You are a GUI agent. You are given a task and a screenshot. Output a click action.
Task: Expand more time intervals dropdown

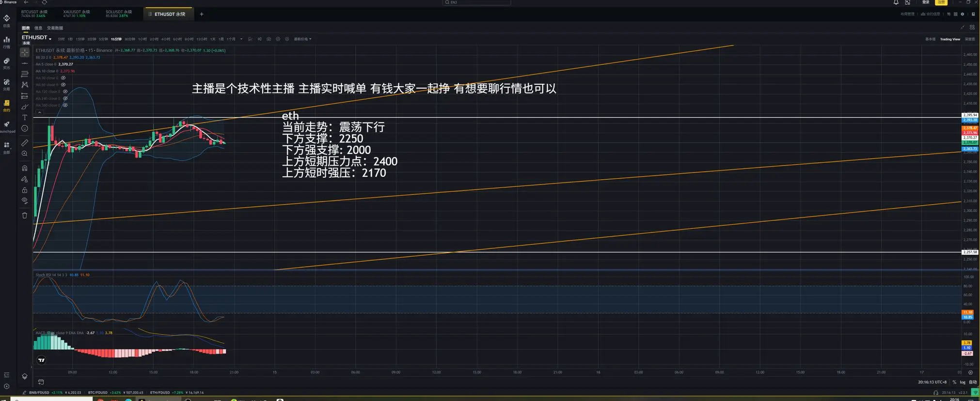241,39
